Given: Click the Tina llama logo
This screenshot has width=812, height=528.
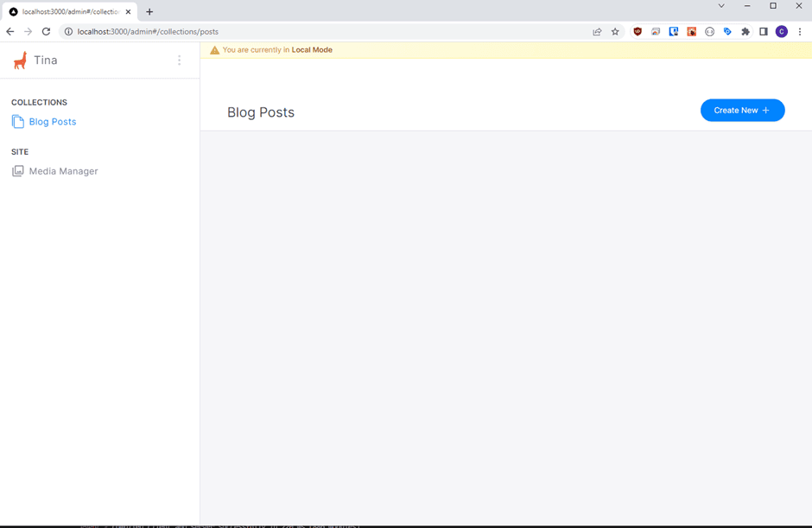Looking at the screenshot, I should (20, 60).
